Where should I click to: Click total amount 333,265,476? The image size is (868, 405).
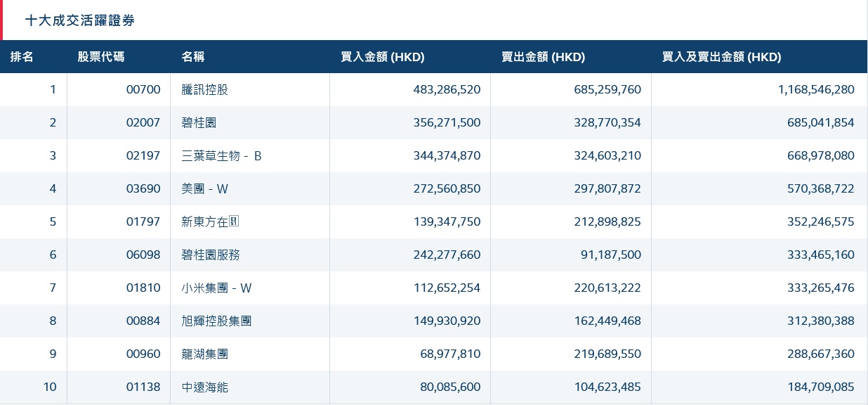(821, 288)
